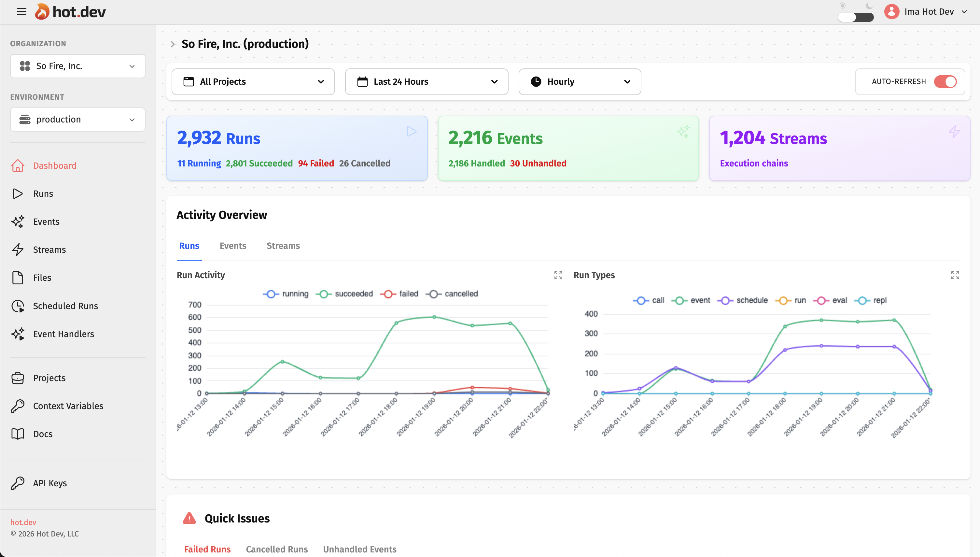Switch to the Events activity tab
Screen dimensions: 980x557
pos(232,246)
